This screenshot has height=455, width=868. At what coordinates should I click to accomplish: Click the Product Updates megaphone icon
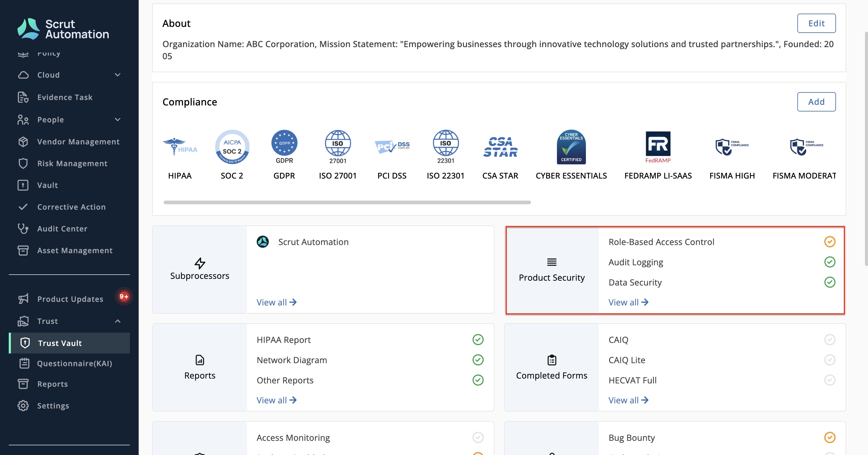point(23,299)
